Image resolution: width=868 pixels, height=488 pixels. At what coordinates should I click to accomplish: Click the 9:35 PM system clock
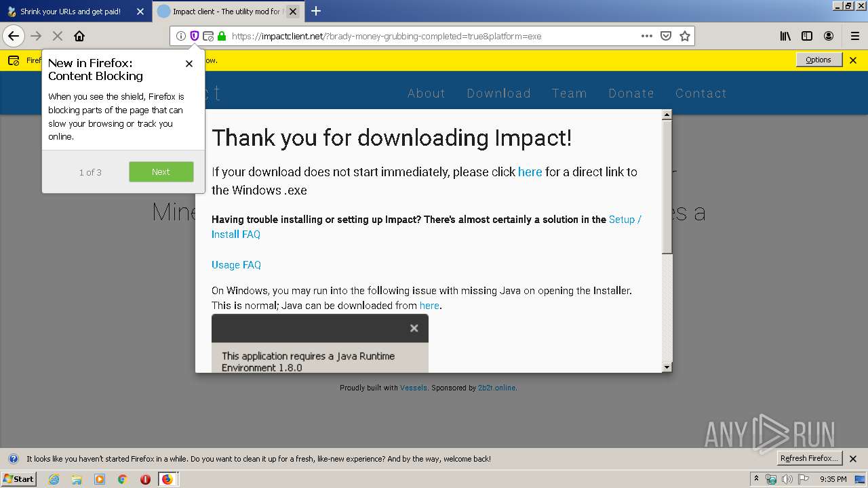click(x=833, y=479)
